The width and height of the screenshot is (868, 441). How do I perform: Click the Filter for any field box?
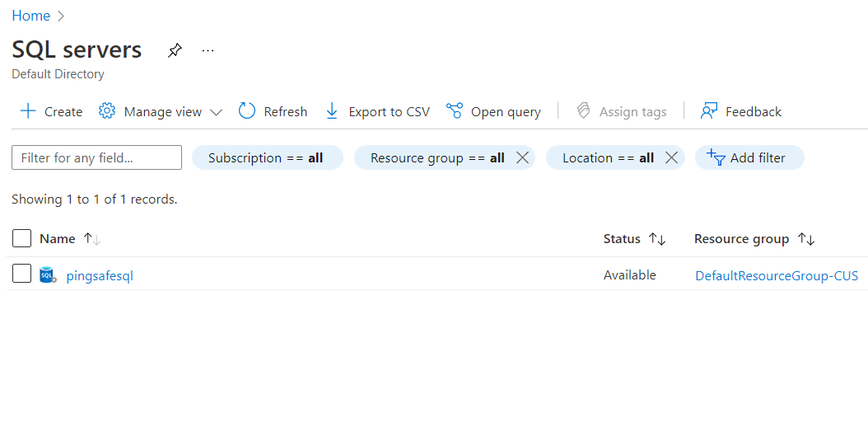pyautogui.click(x=96, y=157)
